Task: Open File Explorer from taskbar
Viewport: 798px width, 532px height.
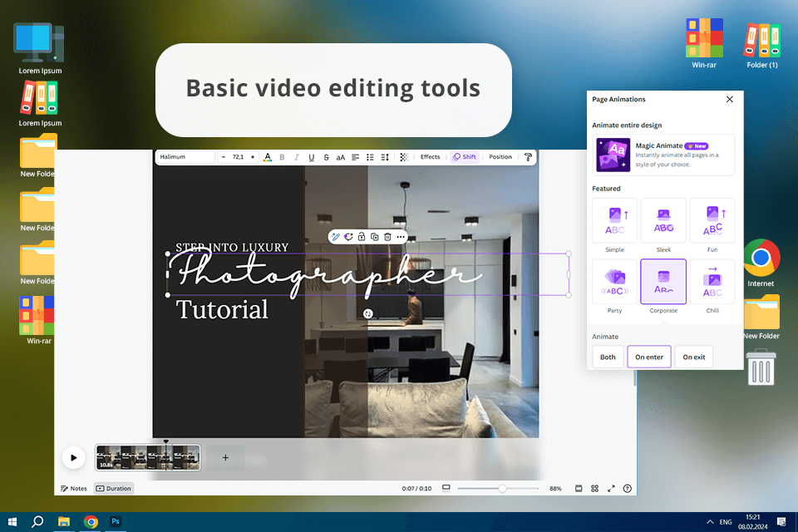Action: 64,521
